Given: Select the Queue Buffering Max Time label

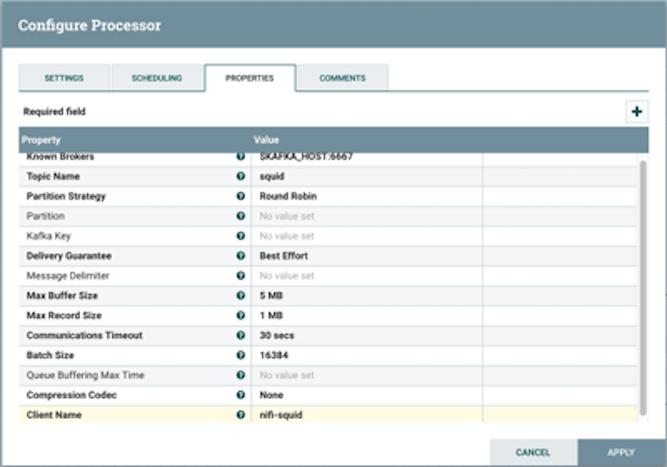Looking at the screenshot, I should 86,375.
